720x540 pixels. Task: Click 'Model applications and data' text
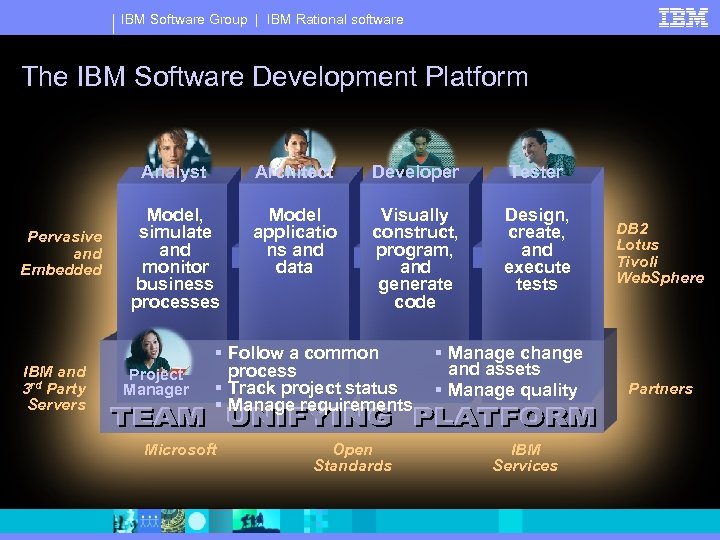click(295, 241)
